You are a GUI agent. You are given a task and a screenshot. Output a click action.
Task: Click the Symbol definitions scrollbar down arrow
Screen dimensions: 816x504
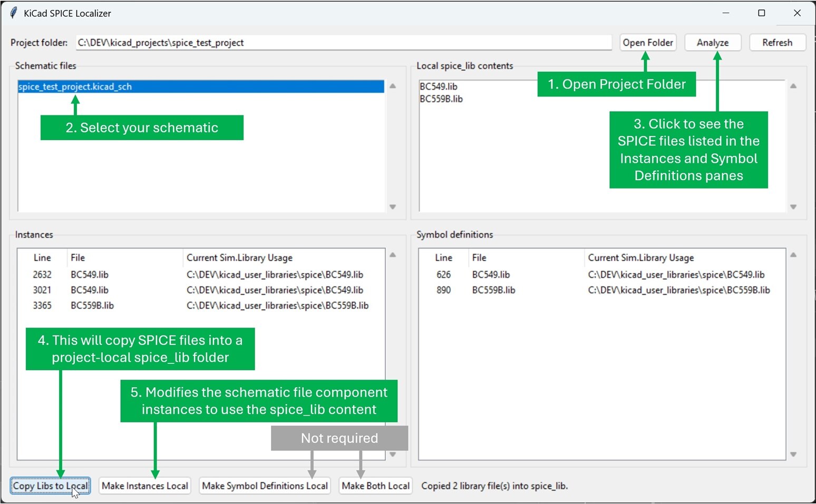click(793, 454)
